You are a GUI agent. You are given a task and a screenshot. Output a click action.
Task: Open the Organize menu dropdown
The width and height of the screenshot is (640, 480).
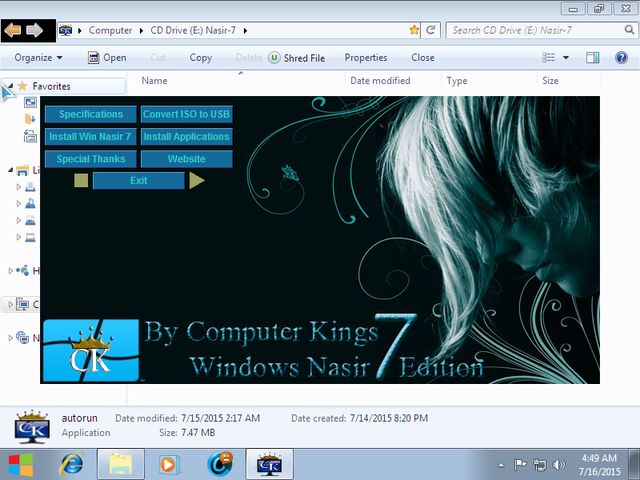coord(38,58)
